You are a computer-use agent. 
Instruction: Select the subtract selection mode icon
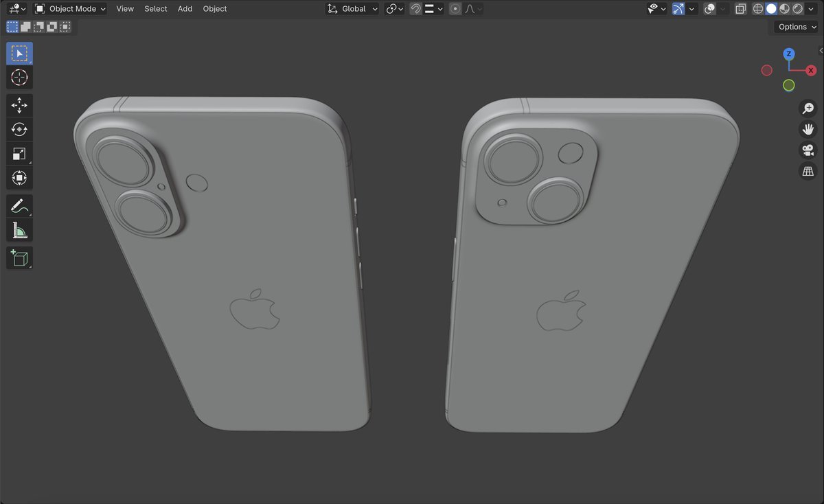(38, 27)
